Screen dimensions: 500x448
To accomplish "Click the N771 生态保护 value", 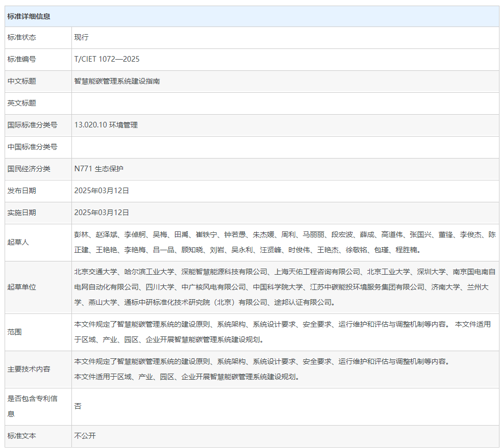I will click(98, 169).
